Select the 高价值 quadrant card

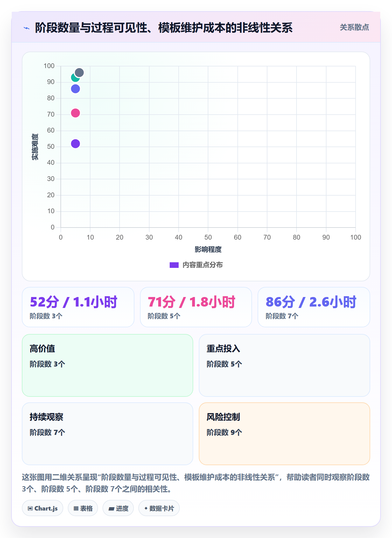click(108, 365)
